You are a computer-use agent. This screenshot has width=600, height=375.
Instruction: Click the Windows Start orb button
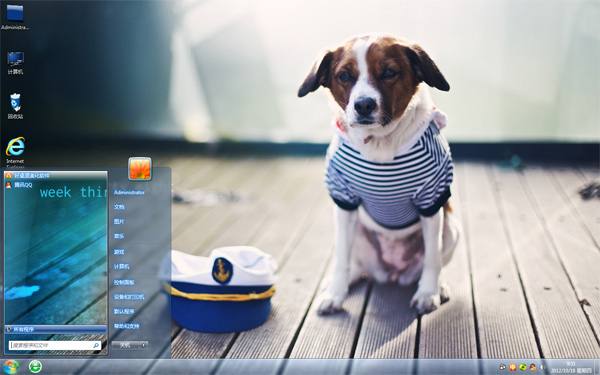point(11,367)
